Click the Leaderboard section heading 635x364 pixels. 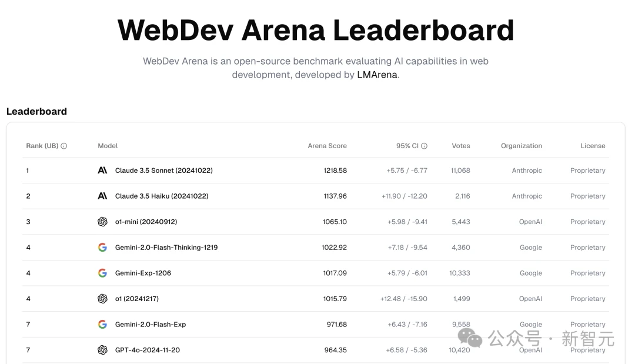36,111
